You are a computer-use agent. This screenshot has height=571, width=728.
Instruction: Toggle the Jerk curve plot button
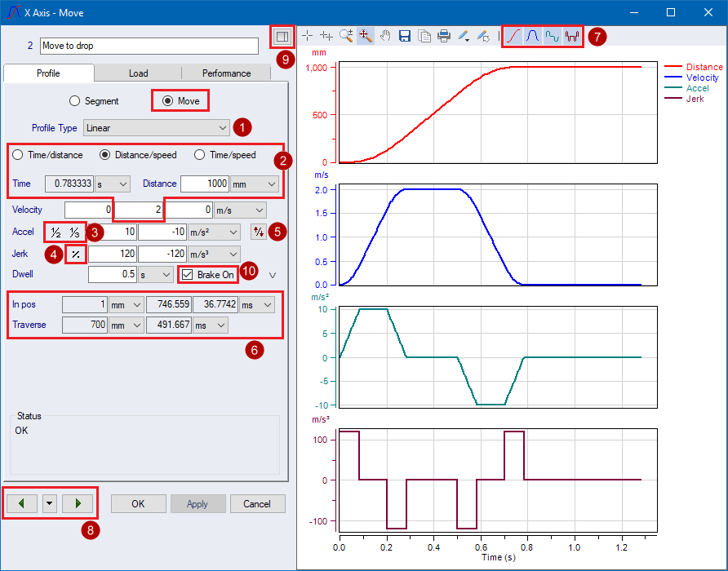tap(572, 36)
